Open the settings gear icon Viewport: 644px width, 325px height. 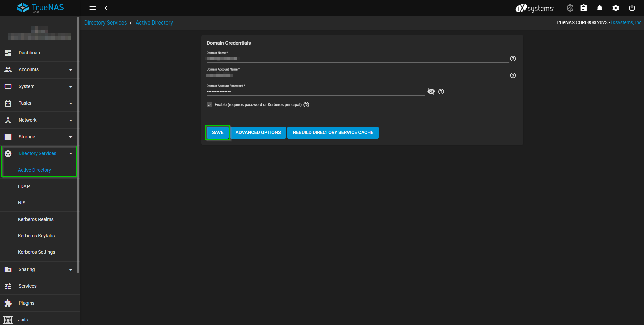click(x=616, y=8)
